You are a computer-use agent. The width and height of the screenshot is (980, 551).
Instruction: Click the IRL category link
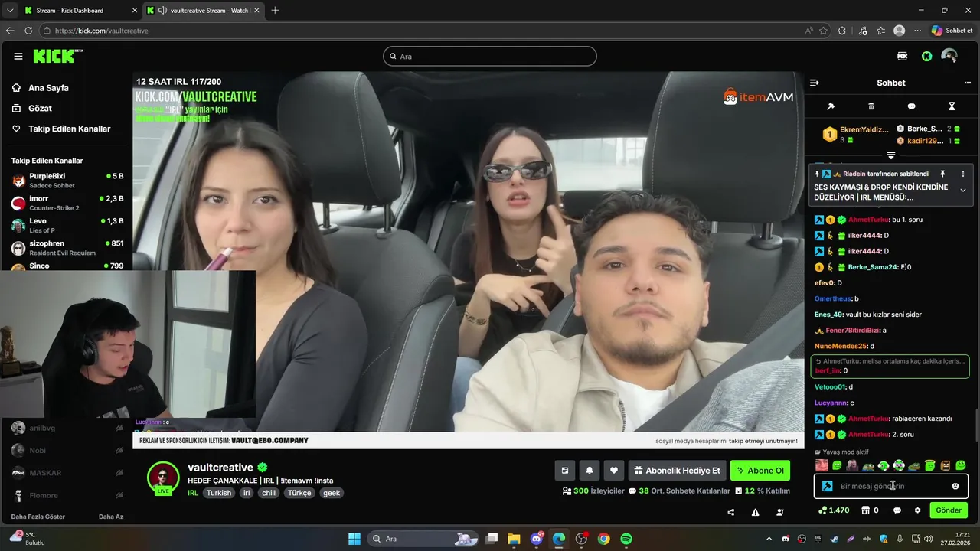pos(193,493)
